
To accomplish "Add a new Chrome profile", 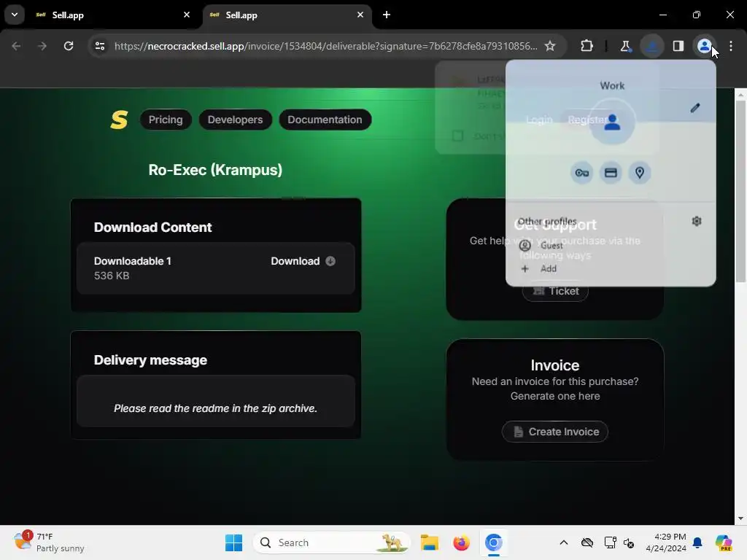I will point(611,268).
